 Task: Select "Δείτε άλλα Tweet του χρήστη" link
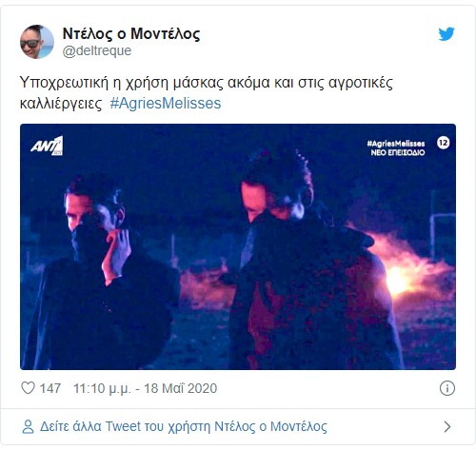pos(126,426)
